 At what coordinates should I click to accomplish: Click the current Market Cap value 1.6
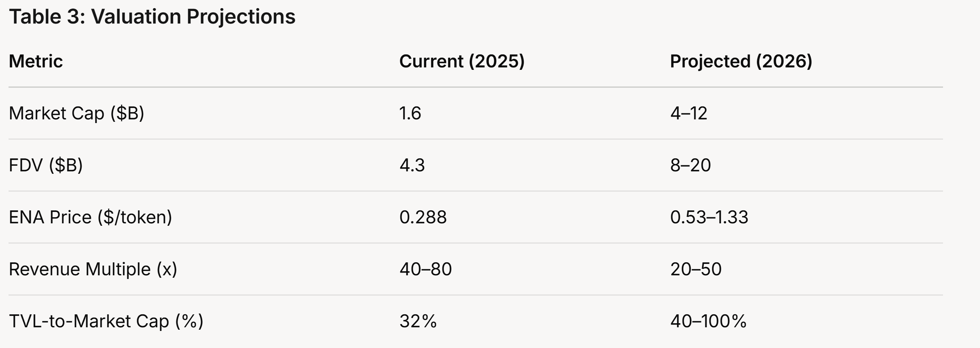pos(410,113)
